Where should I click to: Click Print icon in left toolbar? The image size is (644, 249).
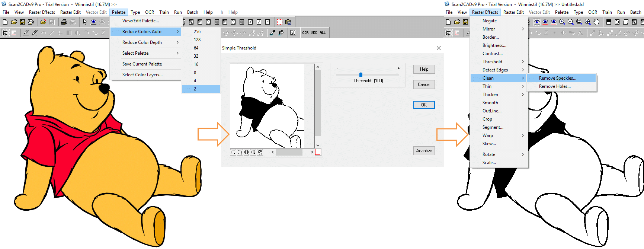coord(64,22)
